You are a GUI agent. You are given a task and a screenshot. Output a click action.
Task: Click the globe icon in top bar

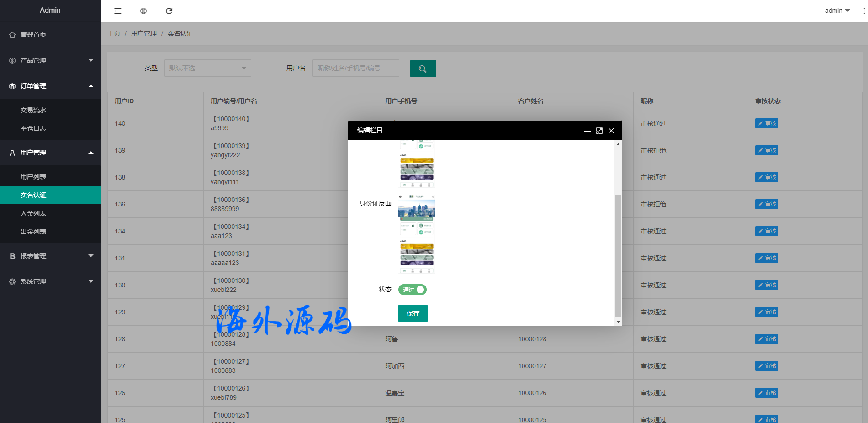point(143,11)
